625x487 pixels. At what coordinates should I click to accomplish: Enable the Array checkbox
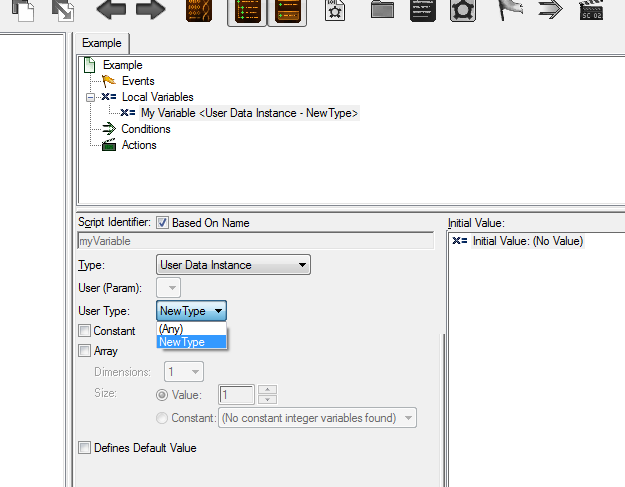coord(85,351)
